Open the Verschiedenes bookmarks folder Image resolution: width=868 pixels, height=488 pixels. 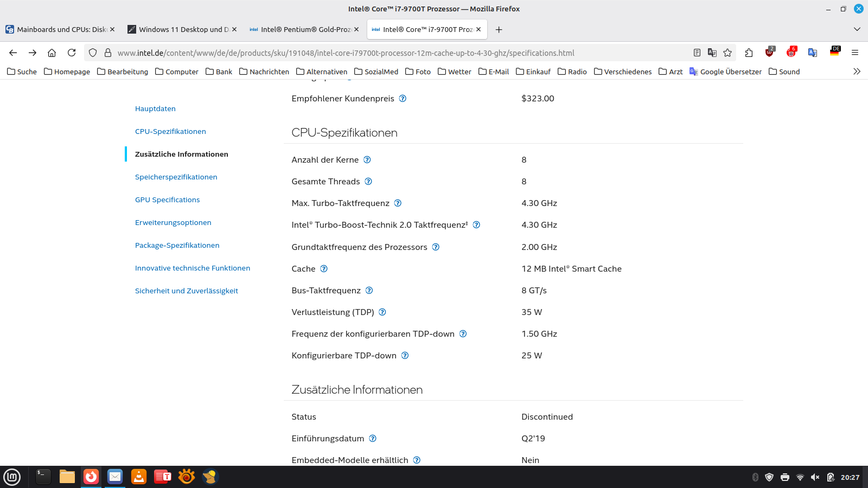(623, 72)
